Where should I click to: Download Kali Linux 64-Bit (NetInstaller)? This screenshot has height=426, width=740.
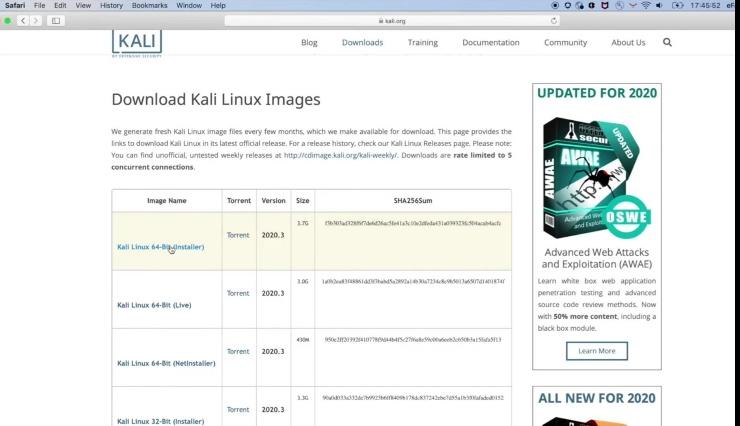pyautogui.click(x=166, y=363)
